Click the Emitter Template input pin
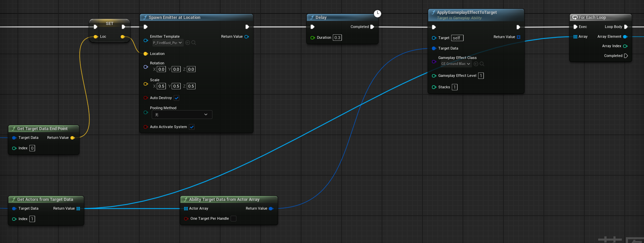The width and height of the screenshot is (644, 243). coord(146,40)
